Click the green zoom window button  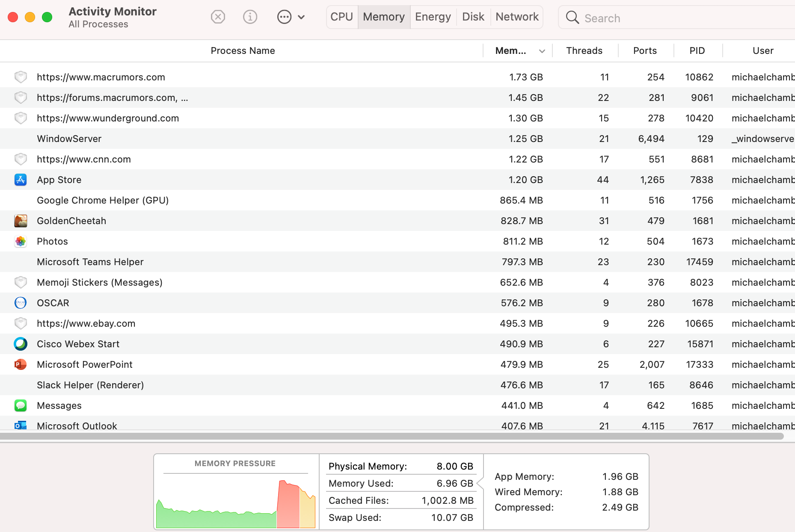[x=47, y=17]
